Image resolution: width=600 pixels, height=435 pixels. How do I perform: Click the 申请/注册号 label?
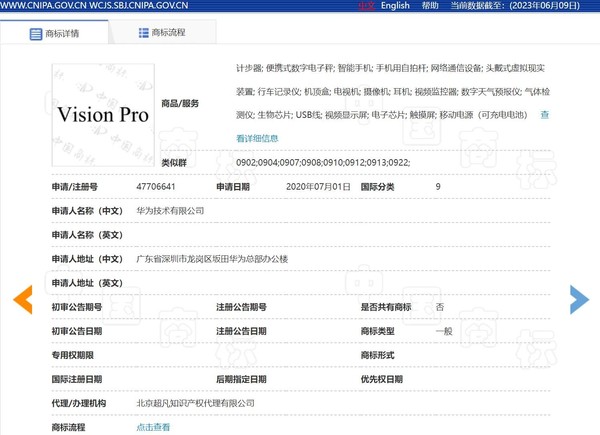(x=75, y=187)
